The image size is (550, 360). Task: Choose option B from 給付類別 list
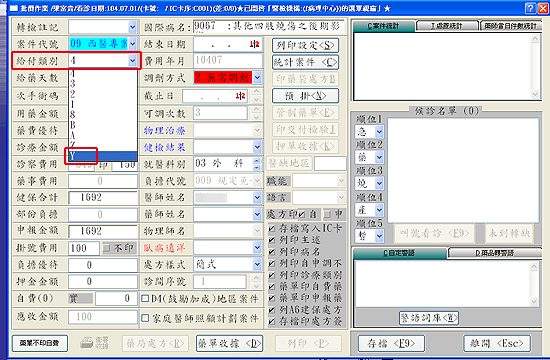[x=102, y=125]
